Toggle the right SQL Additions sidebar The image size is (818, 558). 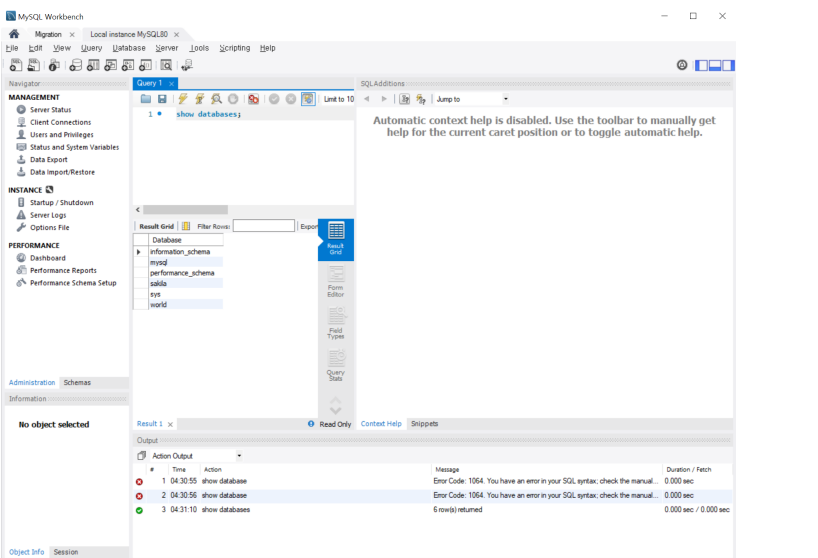point(728,65)
